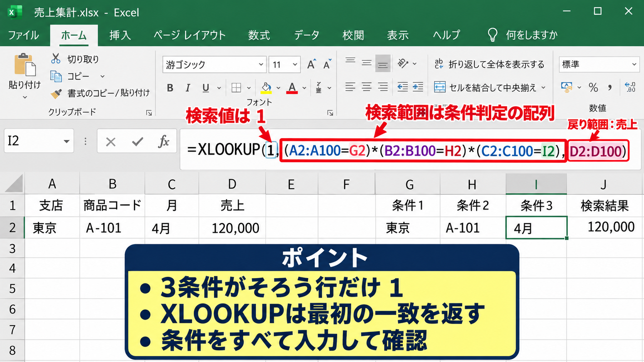The width and height of the screenshot is (644, 362).
Task: Toggle underline formatting
Action: click(x=206, y=88)
